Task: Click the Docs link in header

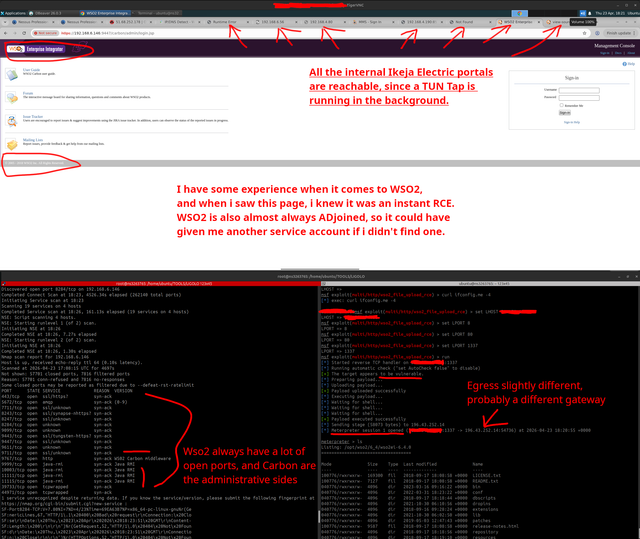Action: tap(618, 53)
